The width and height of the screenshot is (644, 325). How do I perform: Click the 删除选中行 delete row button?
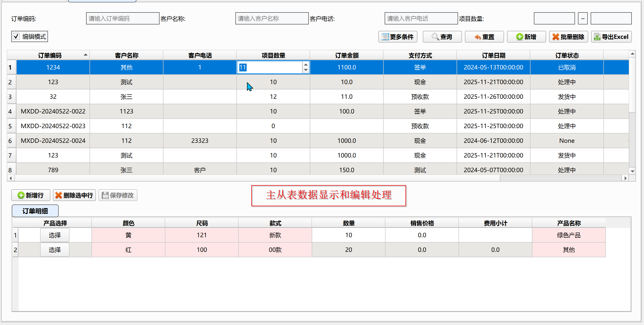click(x=74, y=195)
